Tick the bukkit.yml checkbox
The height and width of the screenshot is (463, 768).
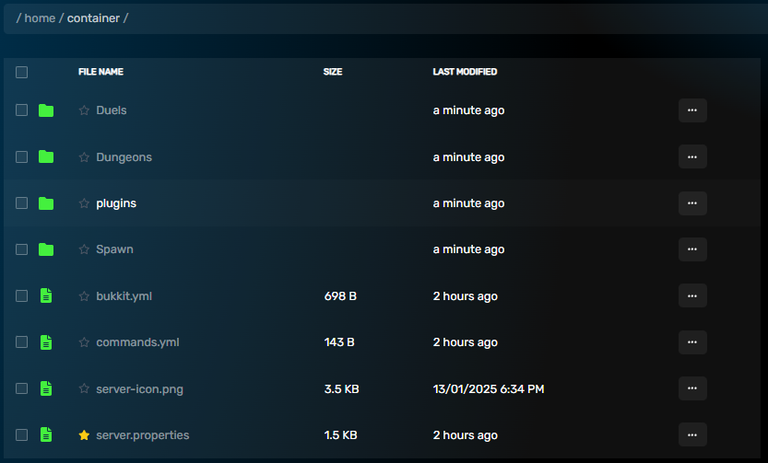click(22, 296)
